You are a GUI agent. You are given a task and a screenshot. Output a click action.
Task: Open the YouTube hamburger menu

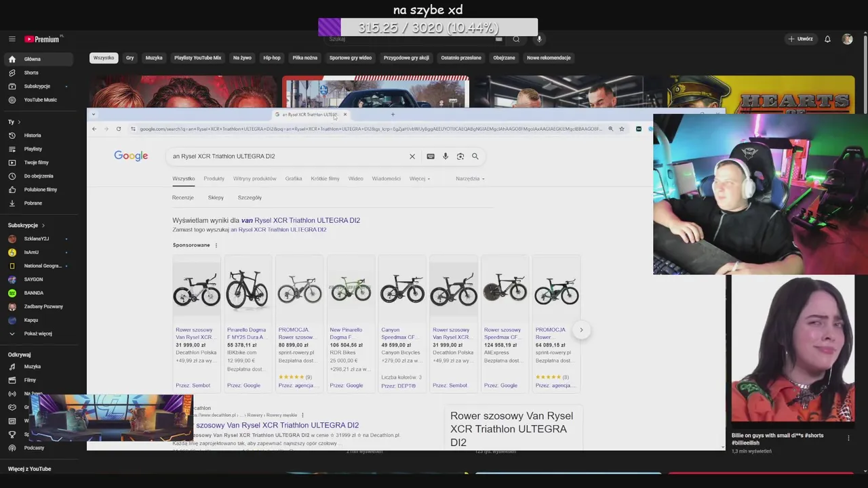coord(12,39)
